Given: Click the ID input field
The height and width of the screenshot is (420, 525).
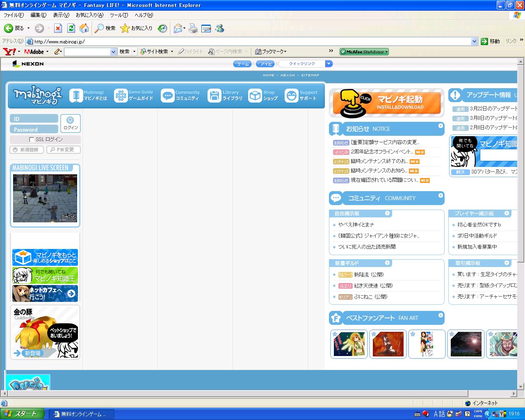Looking at the screenshot, I should coord(34,119).
